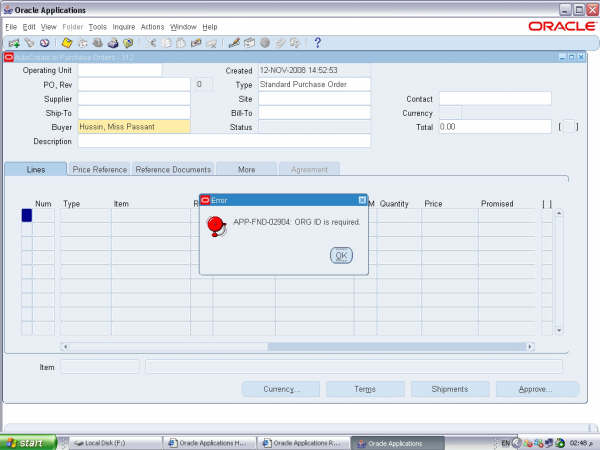
Task: Click the Find flashlight toolbar icon
Action: click(29, 43)
